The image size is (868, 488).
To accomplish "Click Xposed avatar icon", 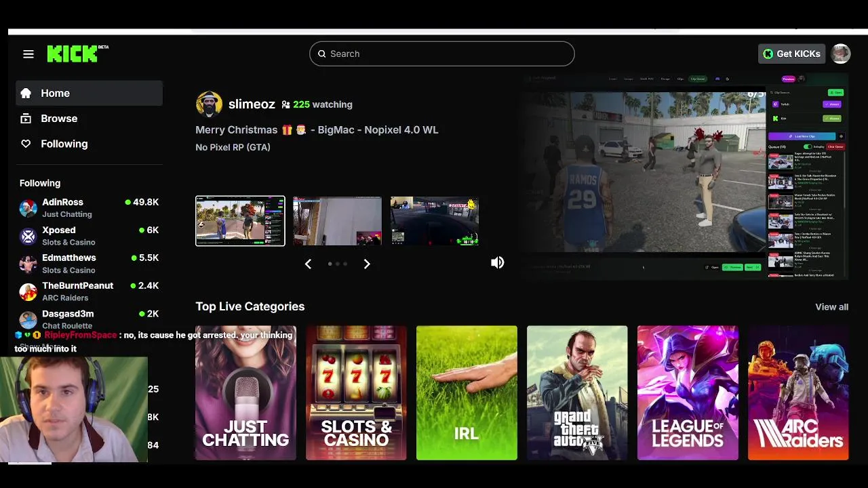I will click(28, 236).
